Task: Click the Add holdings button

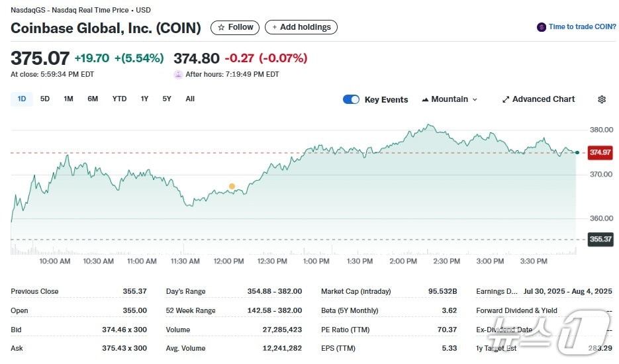Action: (301, 27)
